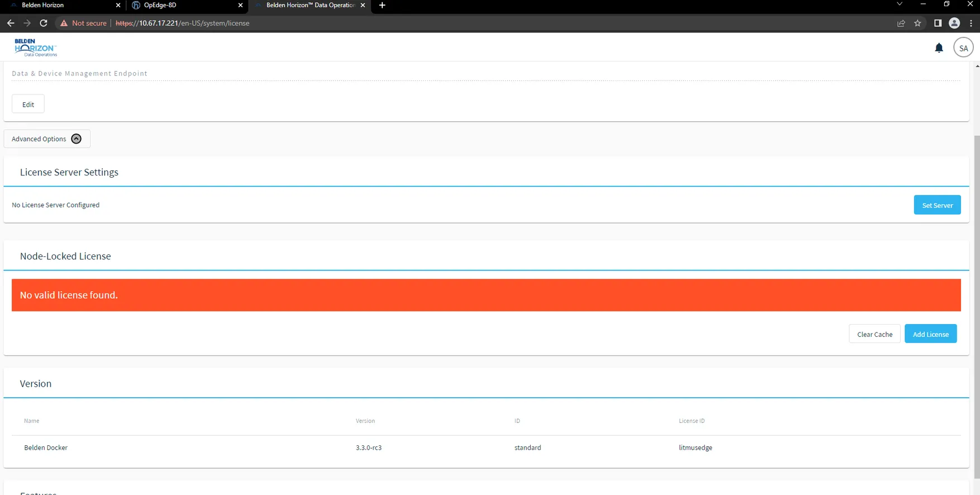Viewport: 980px width, 495px height.
Task: Click the share page icon in address bar
Action: pos(901,23)
